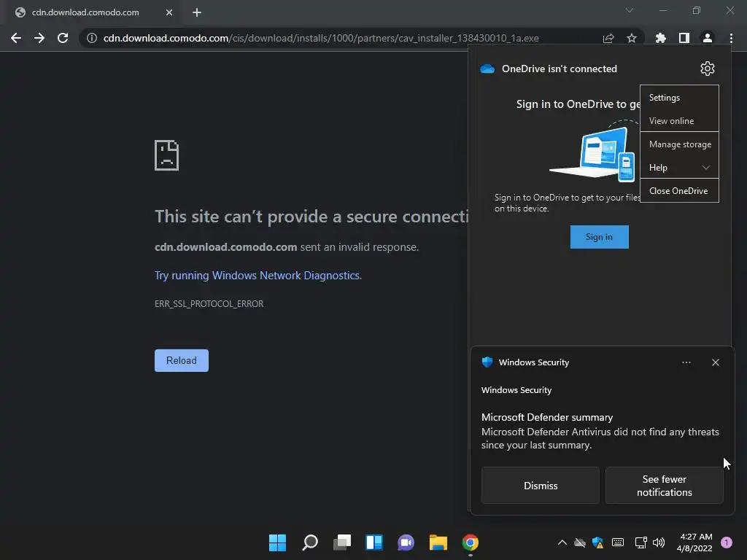
Task: Open Widgets from the taskbar
Action: point(374,542)
